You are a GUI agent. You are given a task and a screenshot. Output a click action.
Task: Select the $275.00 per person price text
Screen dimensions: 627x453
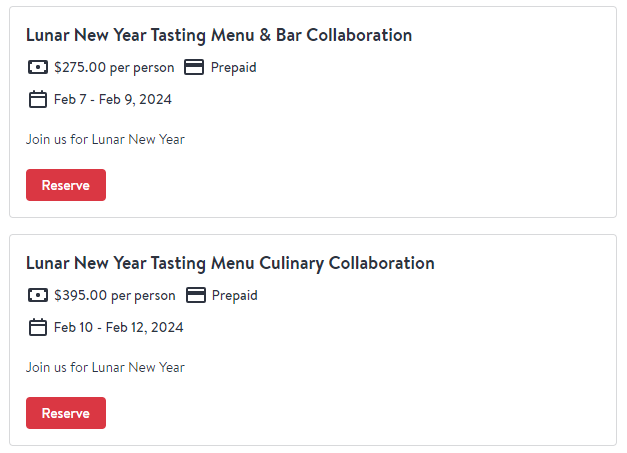(x=114, y=68)
